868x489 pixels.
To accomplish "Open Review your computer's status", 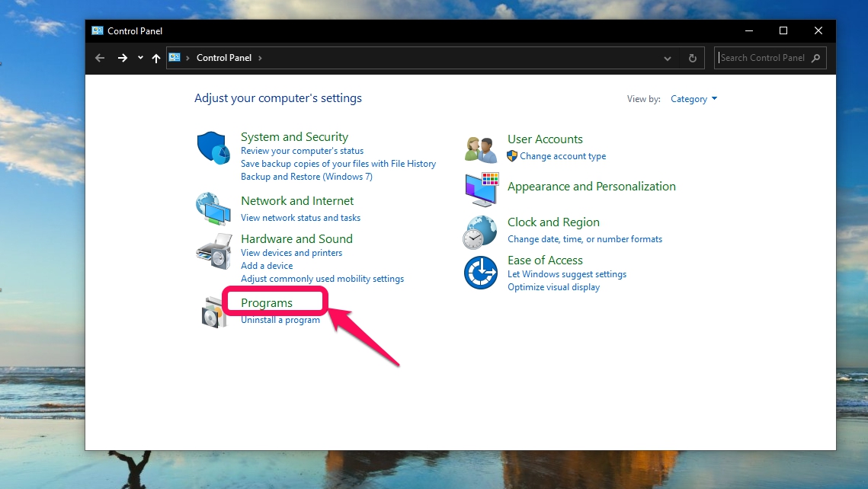I will point(303,151).
